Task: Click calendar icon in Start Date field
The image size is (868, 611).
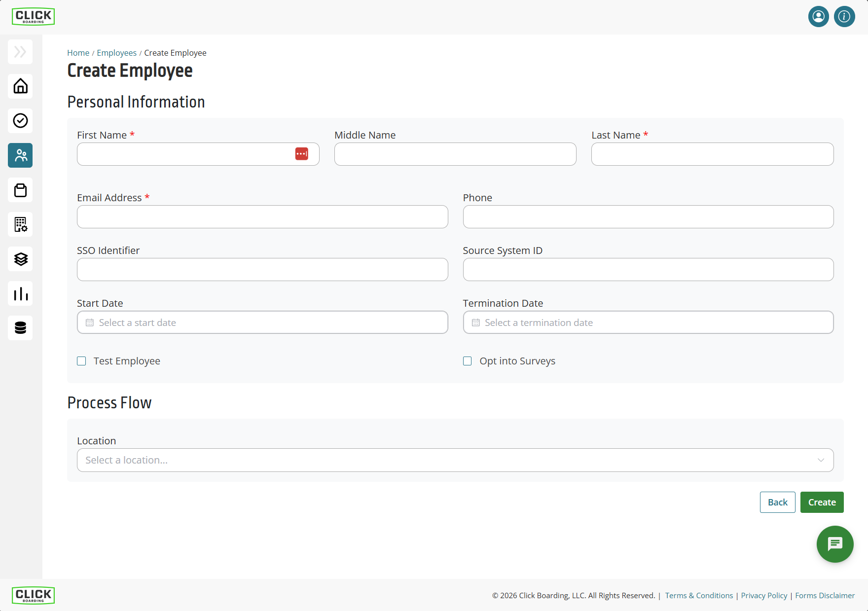Action: click(x=90, y=323)
